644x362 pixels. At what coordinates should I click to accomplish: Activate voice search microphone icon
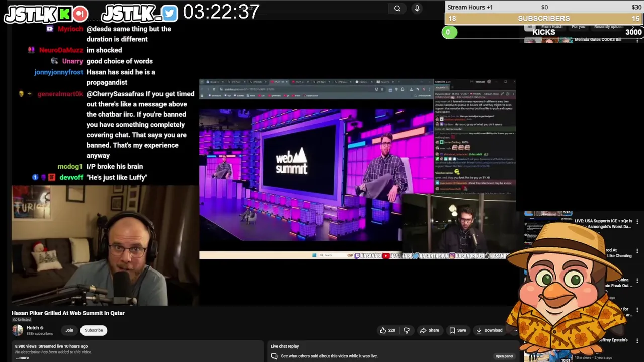pyautogui.click(x=417, y=8)
